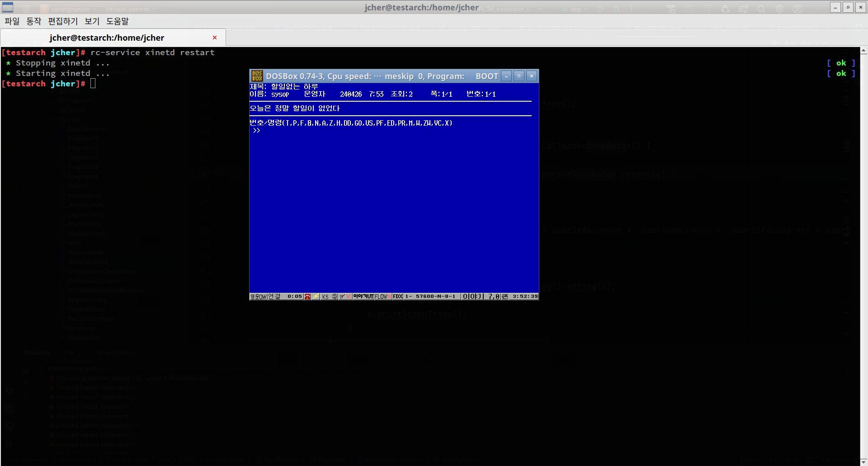This screenshot has width=868, height=466.
Task: Click the terminal scrollbar down arrow
Action: [863, 461]
